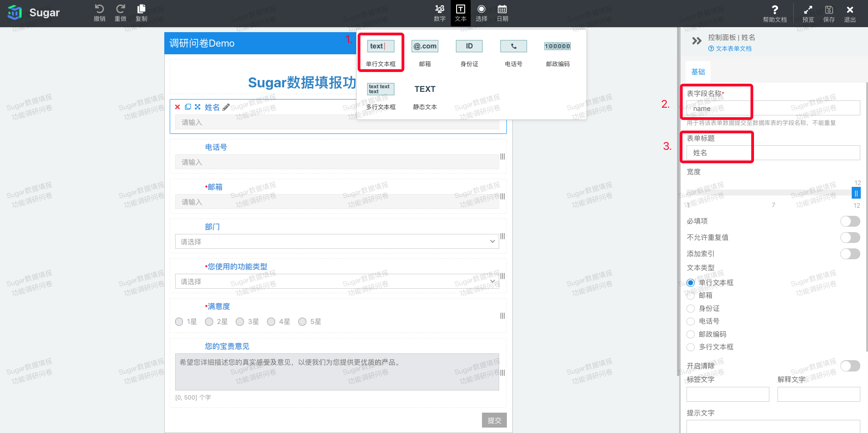The image size is (868, 433).
Task: Click the 解释文字 input field
Action: point(819,394)
